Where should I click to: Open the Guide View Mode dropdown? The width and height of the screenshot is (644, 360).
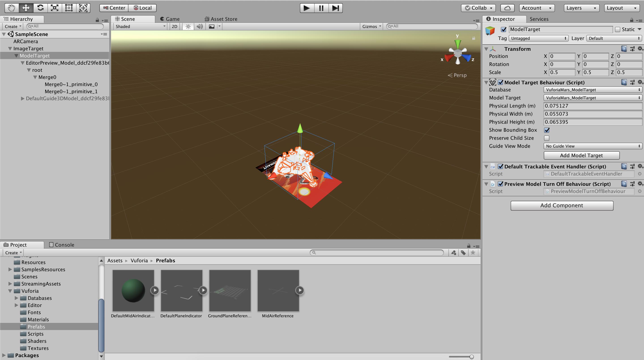click(x=593, y=146)
